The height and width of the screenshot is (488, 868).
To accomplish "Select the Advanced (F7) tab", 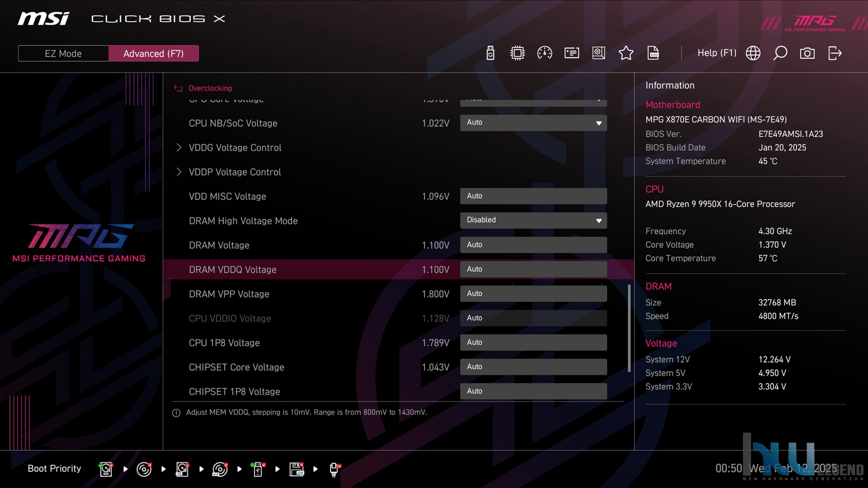I will click(154, 54).
